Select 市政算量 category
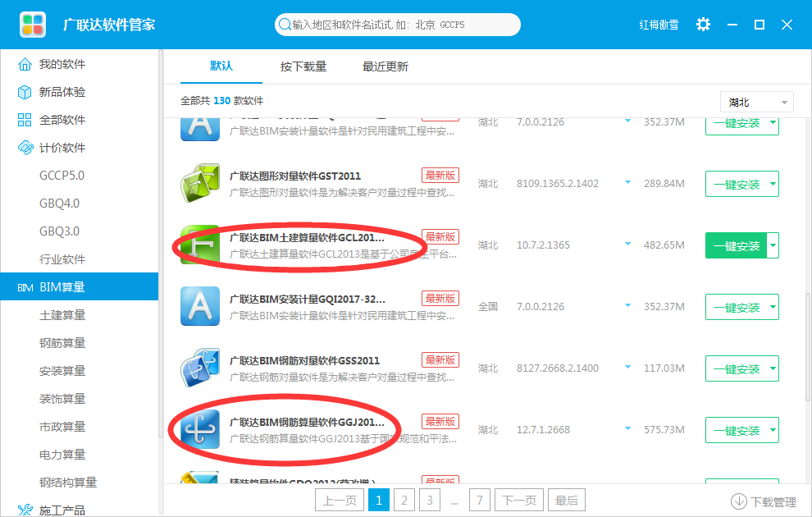 point(62,427)
